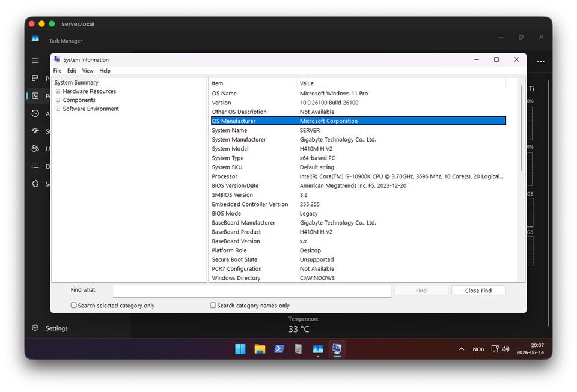
Task: Switch to Task Manager taskbar icon
Action: click(x=317, y=349)
